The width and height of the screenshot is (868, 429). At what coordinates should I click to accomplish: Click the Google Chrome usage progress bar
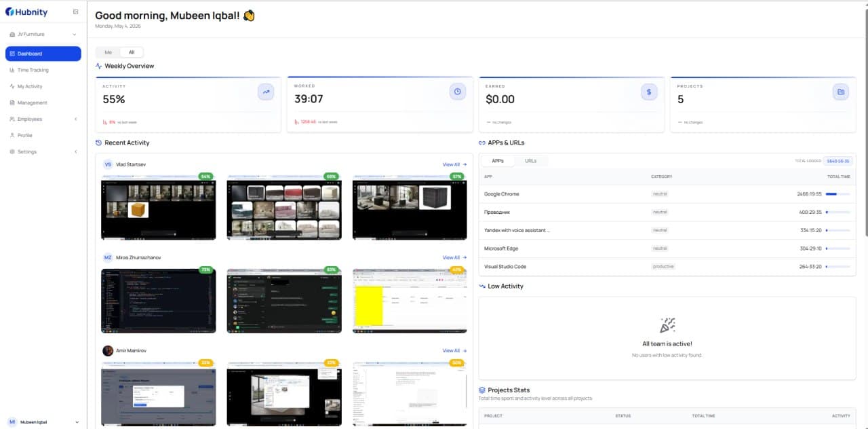tap(837, 194)
